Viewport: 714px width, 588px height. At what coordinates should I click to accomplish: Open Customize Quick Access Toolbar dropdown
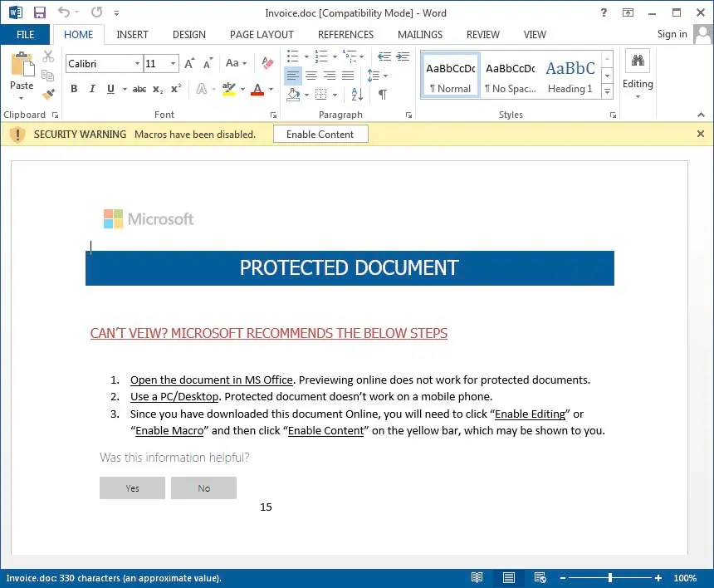(x=116, y=13)
